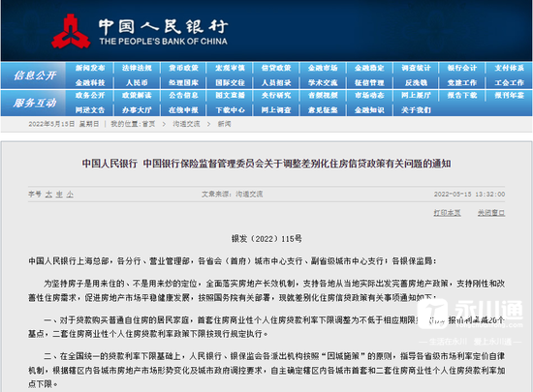Select the 银行会计 menu item
Image resolution: width=533 pixels, height=392 pixels.
462,68
